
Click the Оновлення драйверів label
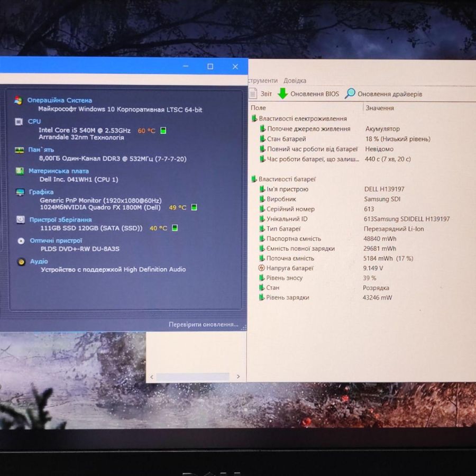[390, 94]
